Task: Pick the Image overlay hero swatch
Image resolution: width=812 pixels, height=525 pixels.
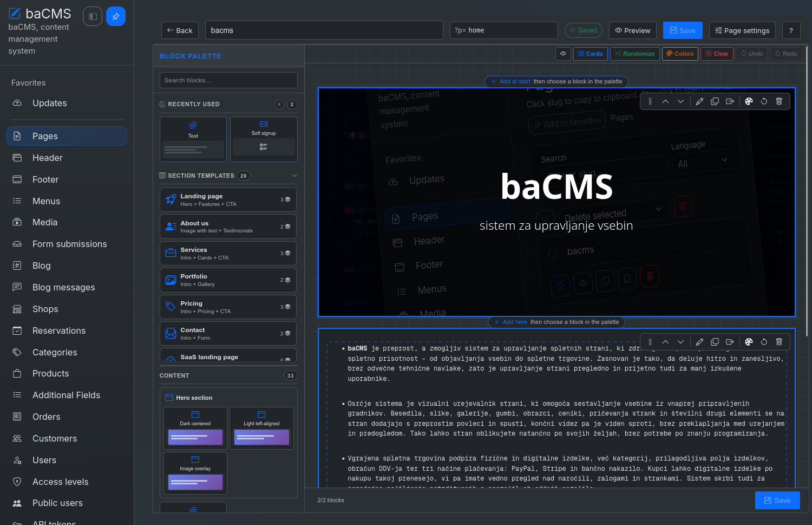Action: click(195, 473)
